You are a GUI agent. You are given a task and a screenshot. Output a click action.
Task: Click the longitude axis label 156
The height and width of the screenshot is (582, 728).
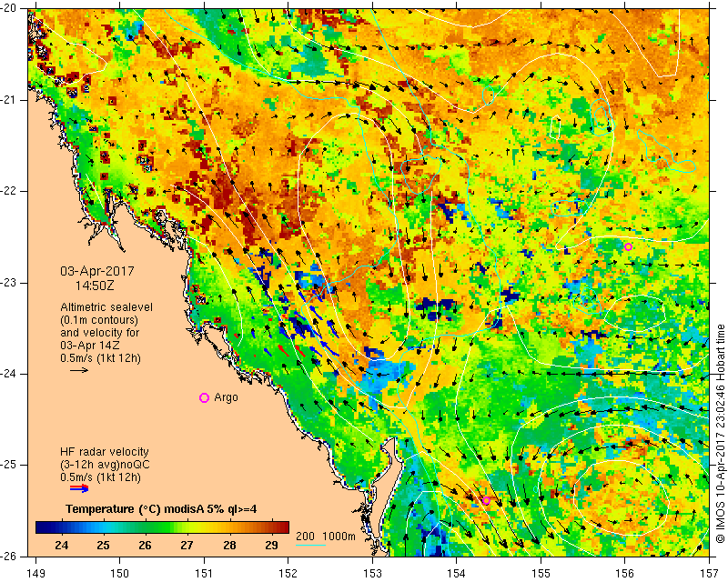[x=625, y=574]
